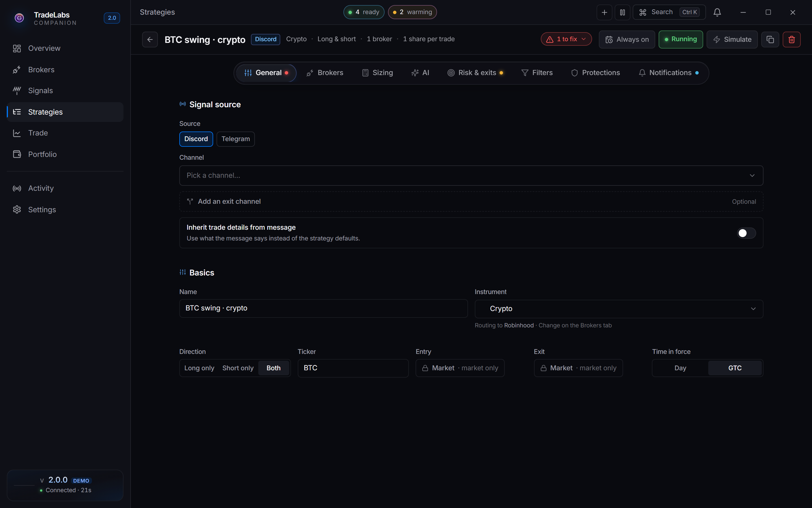Image resolution: width=812 pixels, height=508 pixels.
Task: Open the notifications bell in top bar
Action: (x=717, y=12)
